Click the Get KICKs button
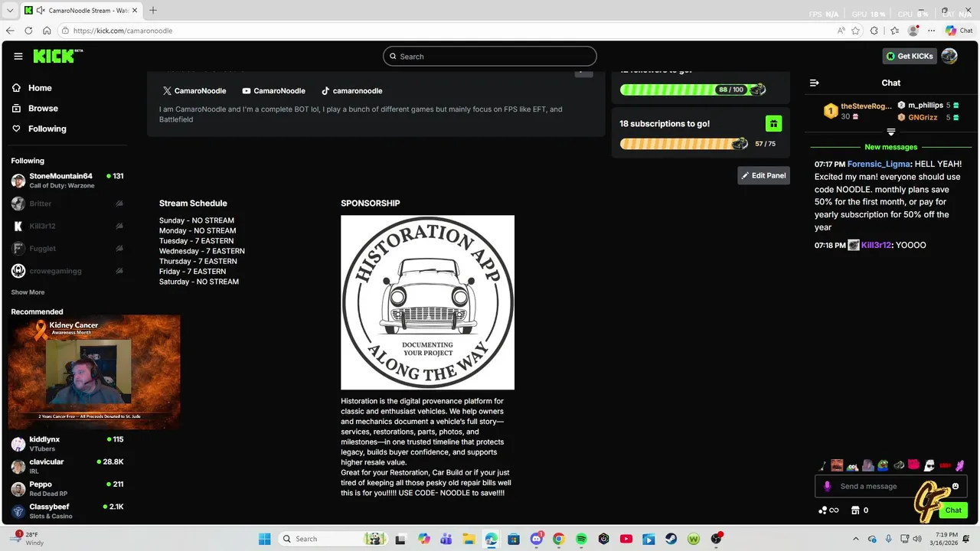Viewport: 980px width, 551px height. (x=910, y=56)
